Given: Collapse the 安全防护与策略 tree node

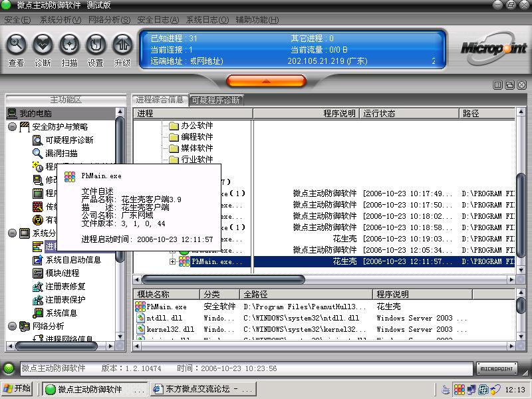Looking at the screenshot, I should (12, 127).
